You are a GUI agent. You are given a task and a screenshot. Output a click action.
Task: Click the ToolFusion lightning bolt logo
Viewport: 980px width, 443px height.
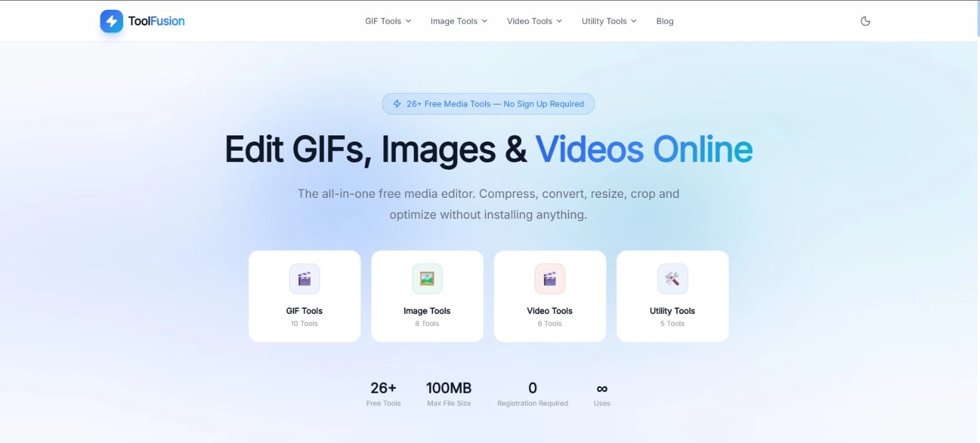click(111, 21)
